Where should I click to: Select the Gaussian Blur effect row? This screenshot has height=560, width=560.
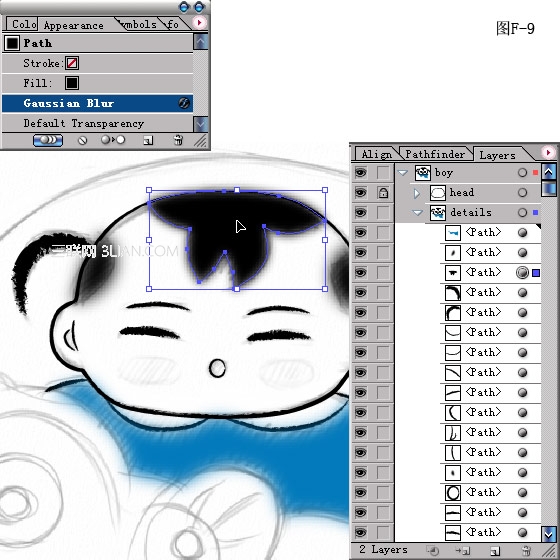pyautogui.click(x=98, y=103)
